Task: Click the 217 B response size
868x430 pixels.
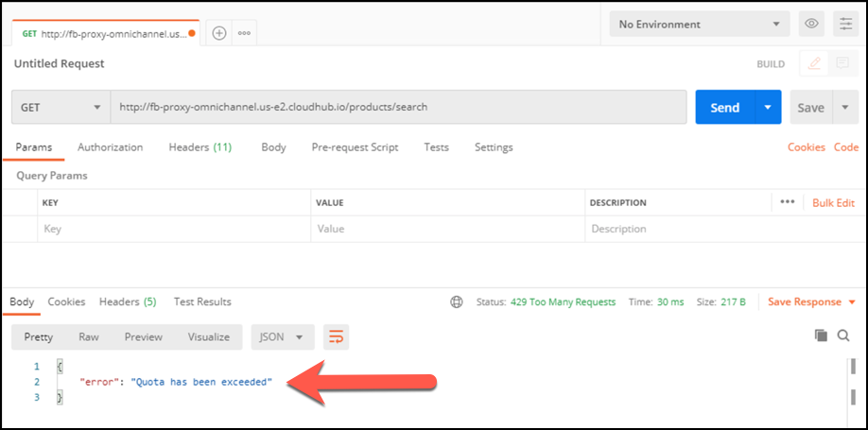Action: (x=733, y=302)
